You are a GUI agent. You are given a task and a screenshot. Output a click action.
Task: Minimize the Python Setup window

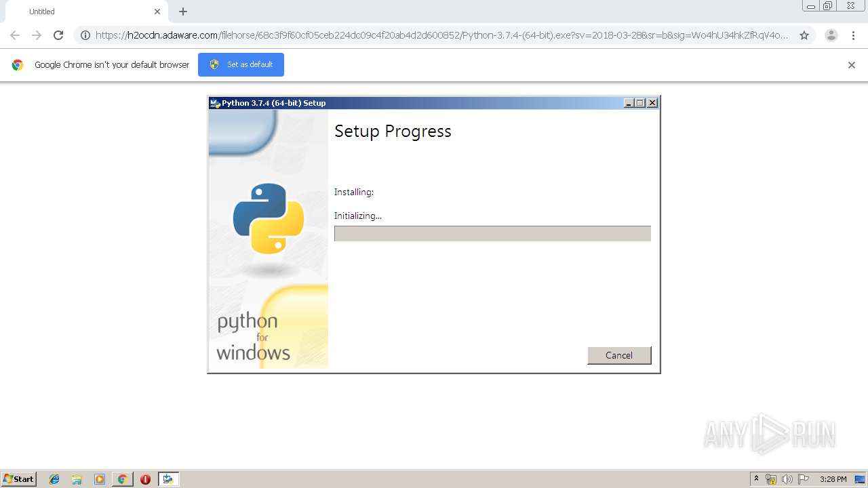click(629, 103)
